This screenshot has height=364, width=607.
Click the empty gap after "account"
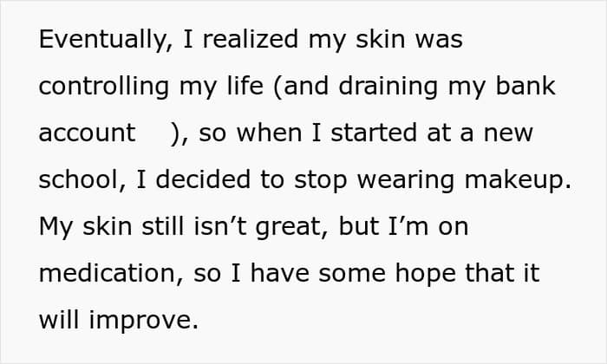[153, 133]
